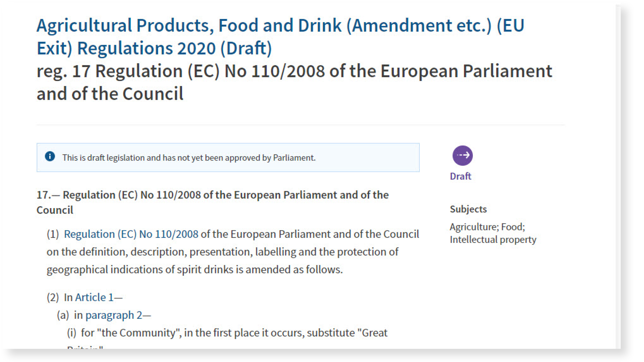The height and width of the screenshot is (362, 644).
Task: Open Regulation (EC) No 110/2008 link
Action: [131, 234]
